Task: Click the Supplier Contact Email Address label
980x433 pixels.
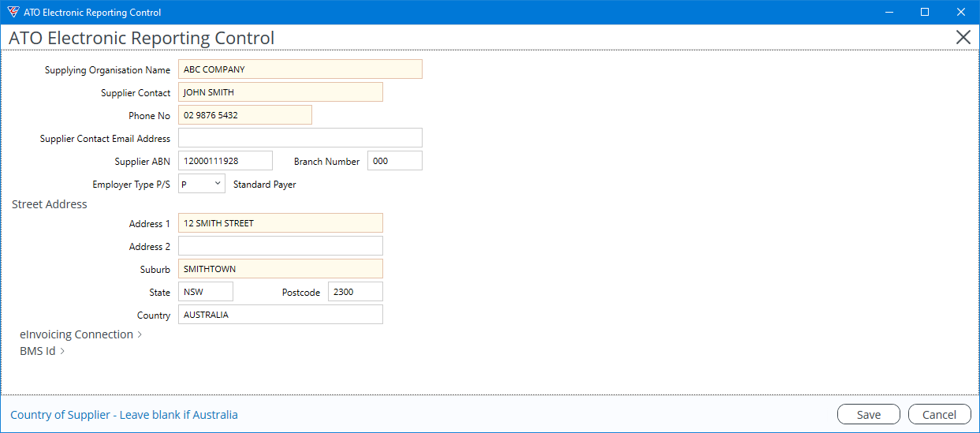Action: pyautogui.click(x=105, y=139)
